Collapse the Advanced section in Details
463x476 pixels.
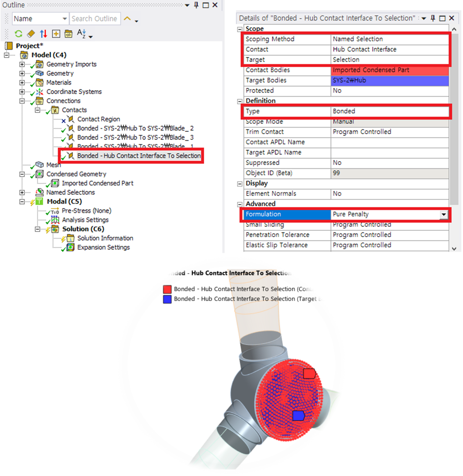coord(240,204)
